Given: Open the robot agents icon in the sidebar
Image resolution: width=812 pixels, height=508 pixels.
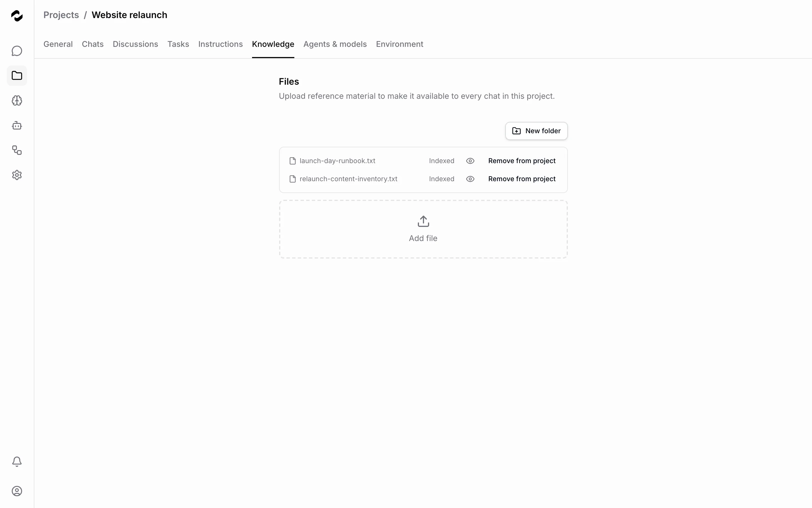Looking at the screenshot, I should pos(17,125).
